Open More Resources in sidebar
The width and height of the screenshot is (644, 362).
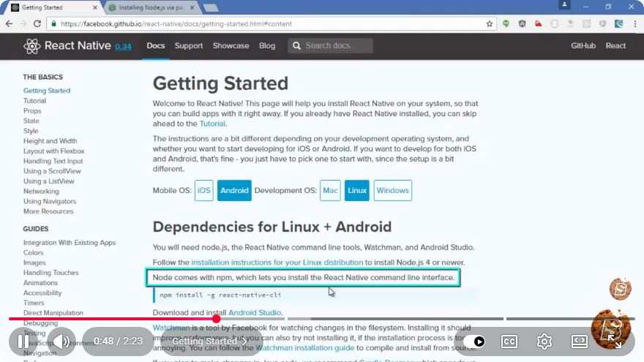point(48,211)
